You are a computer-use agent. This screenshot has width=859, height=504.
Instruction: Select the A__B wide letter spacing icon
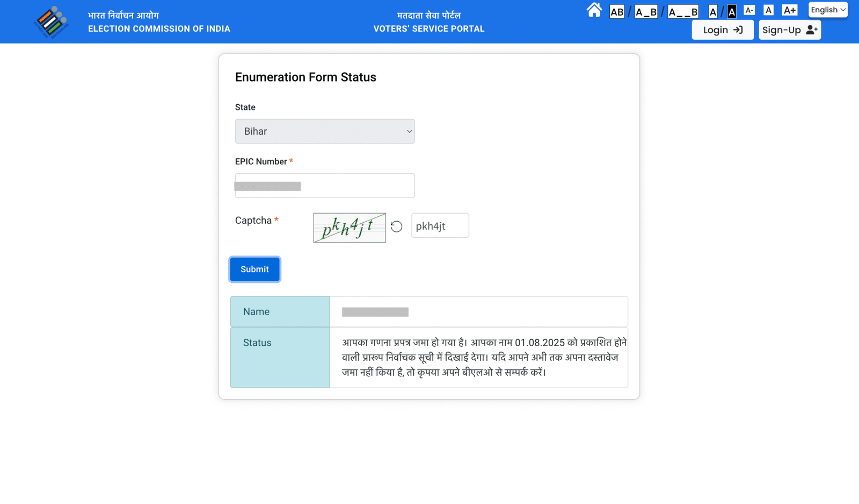tap(683, 11)
